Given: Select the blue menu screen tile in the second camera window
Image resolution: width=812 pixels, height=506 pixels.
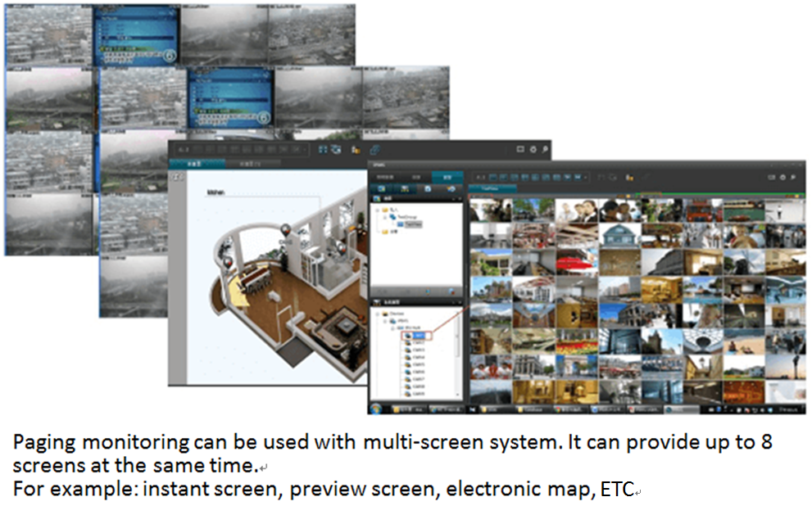Looking at the screenshot, I should (x=230, y=97).
